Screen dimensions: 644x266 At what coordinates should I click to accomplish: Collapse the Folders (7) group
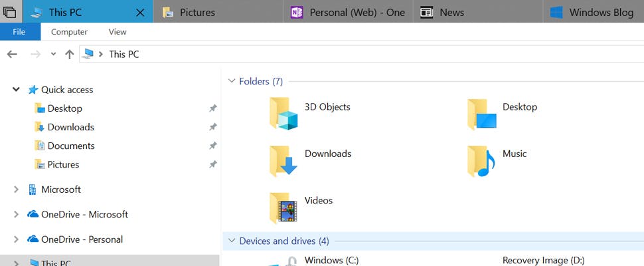point(231,81)
